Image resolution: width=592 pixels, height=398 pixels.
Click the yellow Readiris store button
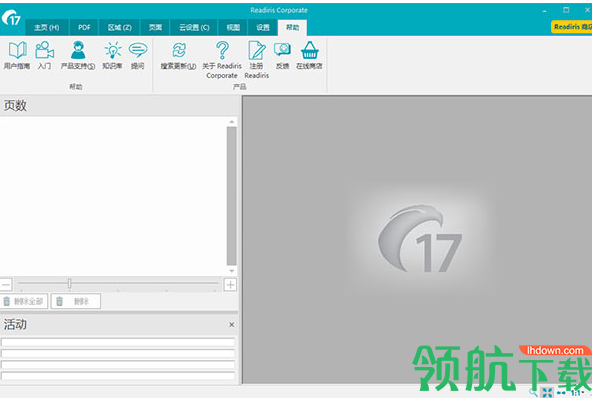[572, 27]
